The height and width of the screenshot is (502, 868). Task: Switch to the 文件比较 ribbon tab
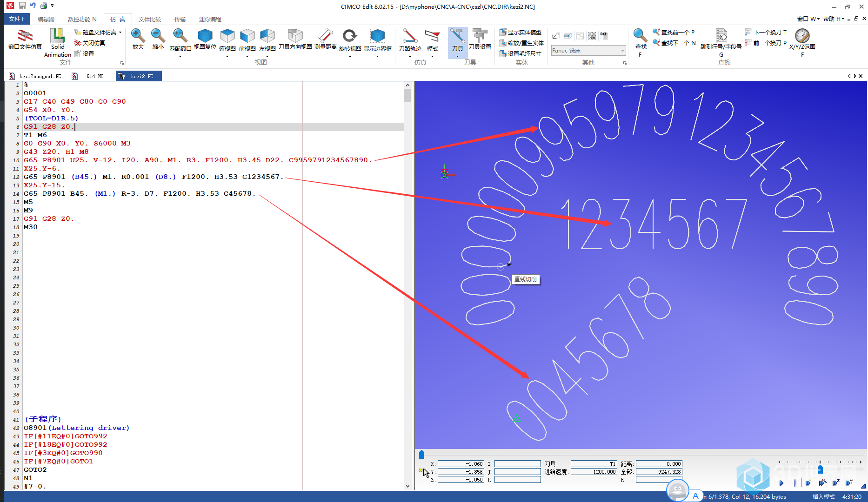[150, 19]
